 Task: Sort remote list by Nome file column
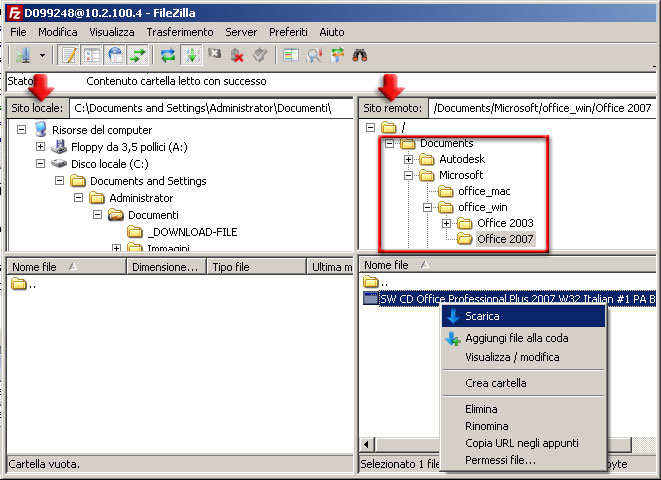click(x=508, y=265)
